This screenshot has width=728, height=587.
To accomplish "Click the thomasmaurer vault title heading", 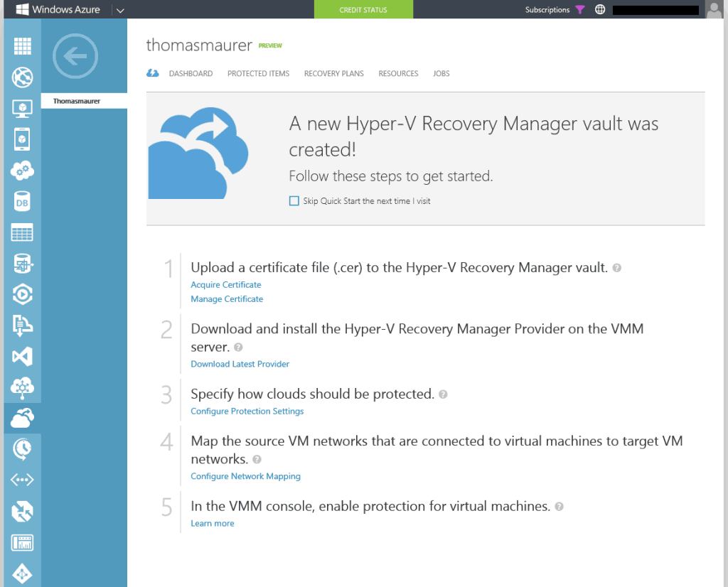I will [x=199, y=45].
